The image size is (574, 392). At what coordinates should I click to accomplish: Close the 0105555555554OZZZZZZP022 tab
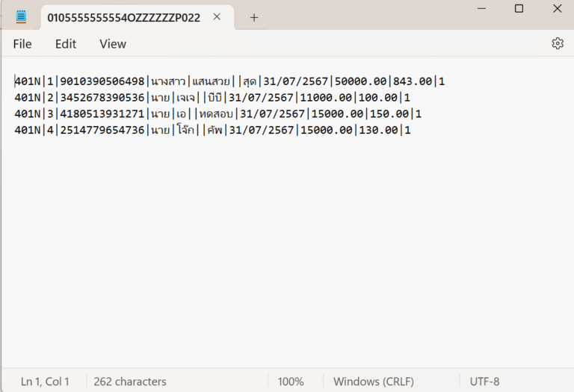[217, 17]
